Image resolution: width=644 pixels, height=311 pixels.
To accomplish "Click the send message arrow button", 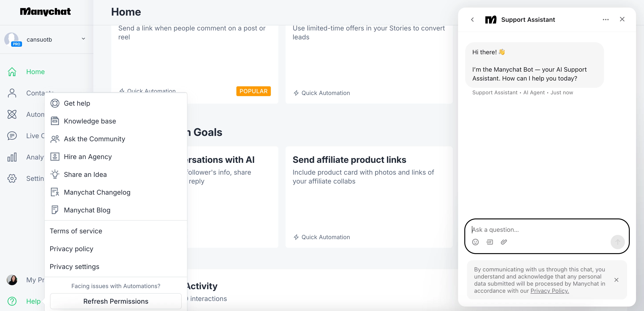I will [x=618, y=242].
